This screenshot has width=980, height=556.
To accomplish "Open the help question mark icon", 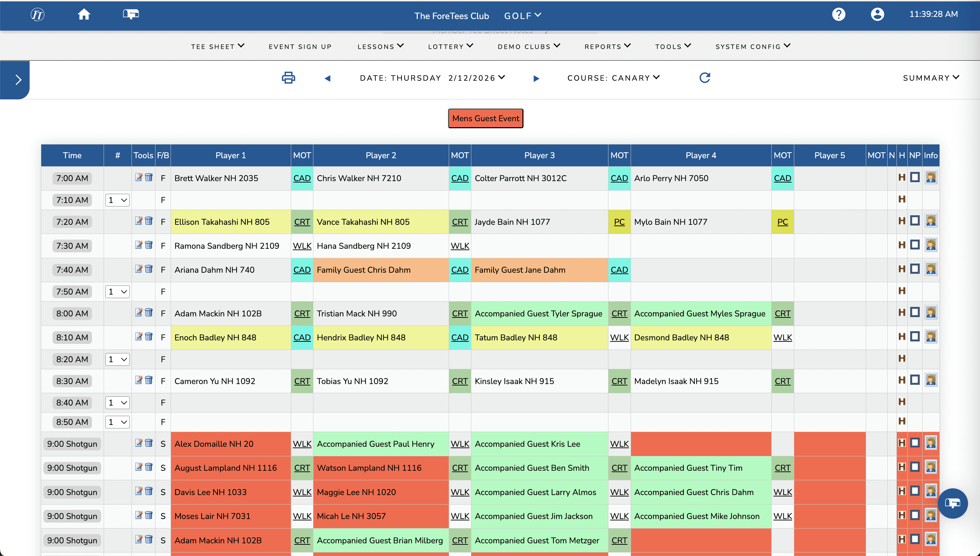I will coord(838,14).
